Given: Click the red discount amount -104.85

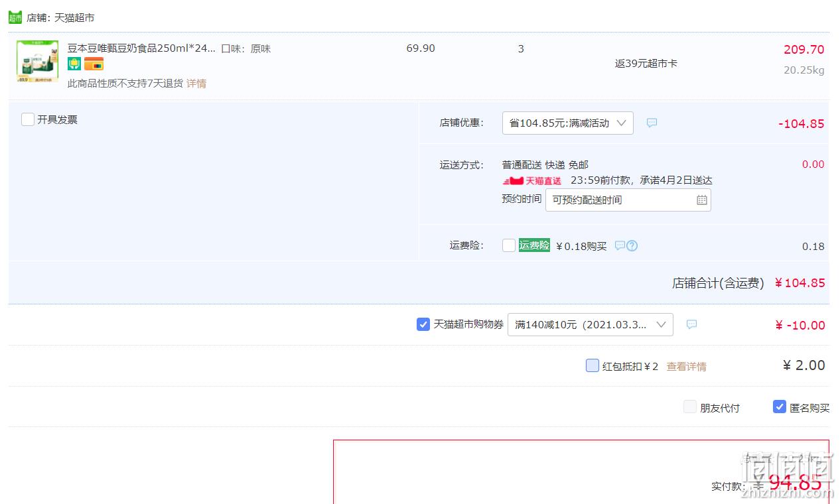Looking at the screenshot, I should 802,123.
